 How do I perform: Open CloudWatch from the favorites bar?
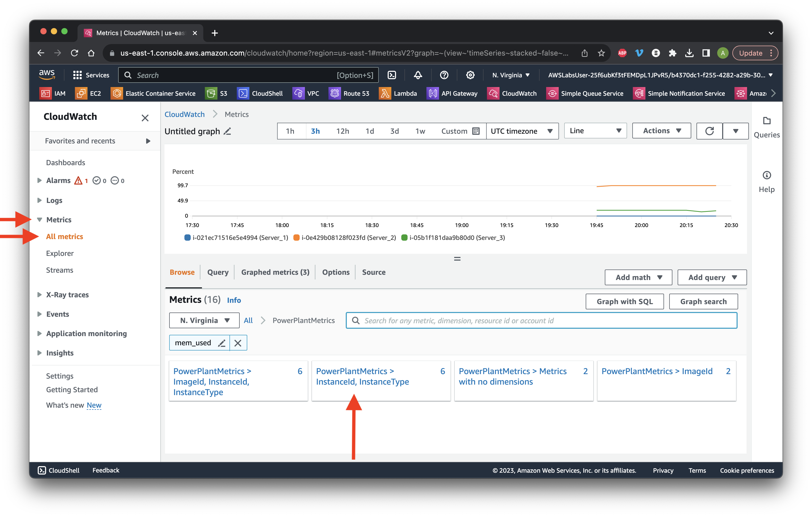512,94
